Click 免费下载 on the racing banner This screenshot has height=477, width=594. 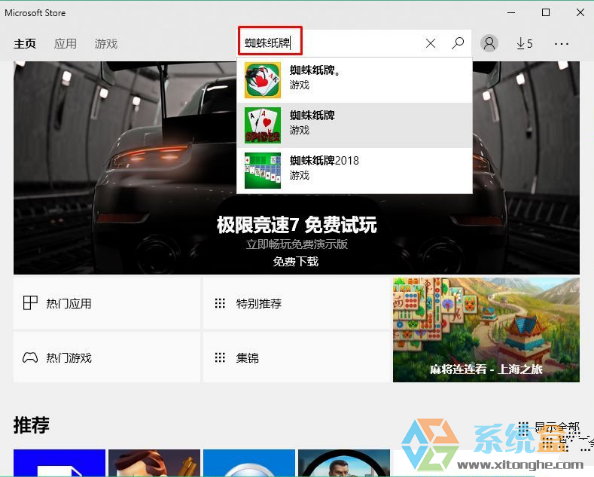(296, 261)
